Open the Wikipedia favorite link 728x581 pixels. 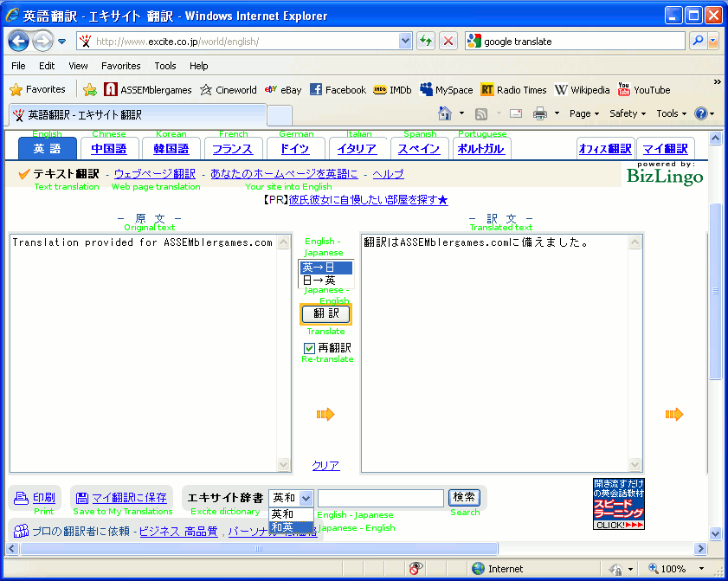tap(583, 90)
